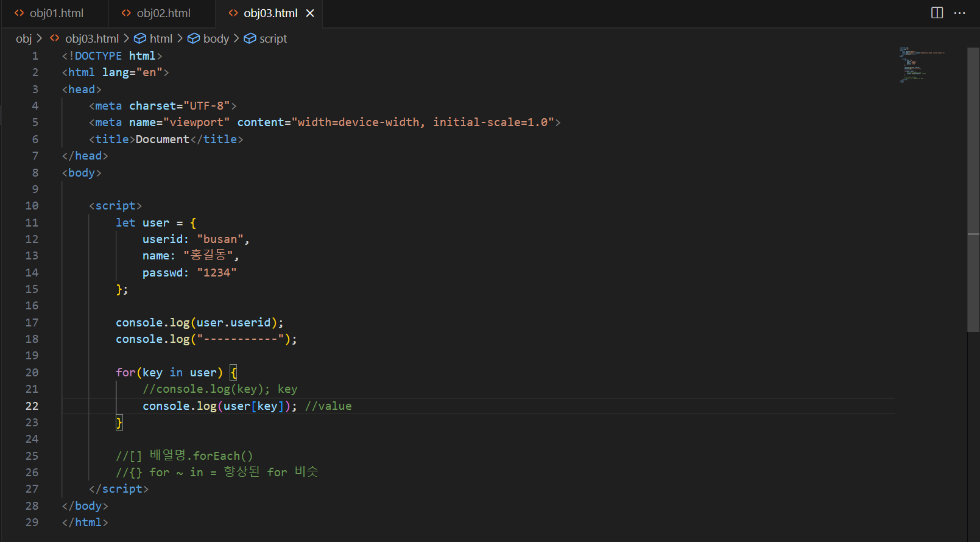Click the dashed string on line 18
980x542 pixels.
click(240, 339)
